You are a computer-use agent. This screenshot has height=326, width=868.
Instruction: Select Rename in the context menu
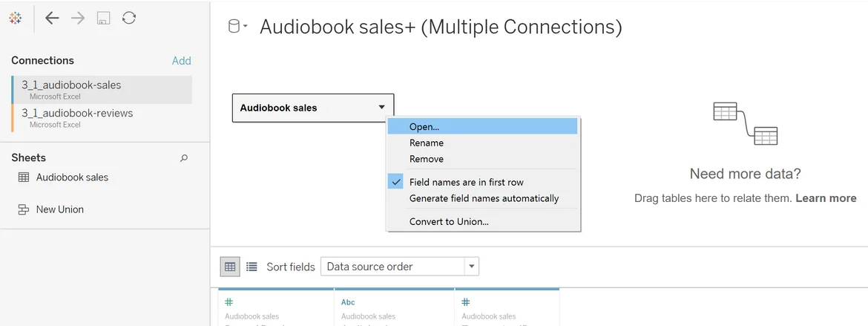coord(427,143)
